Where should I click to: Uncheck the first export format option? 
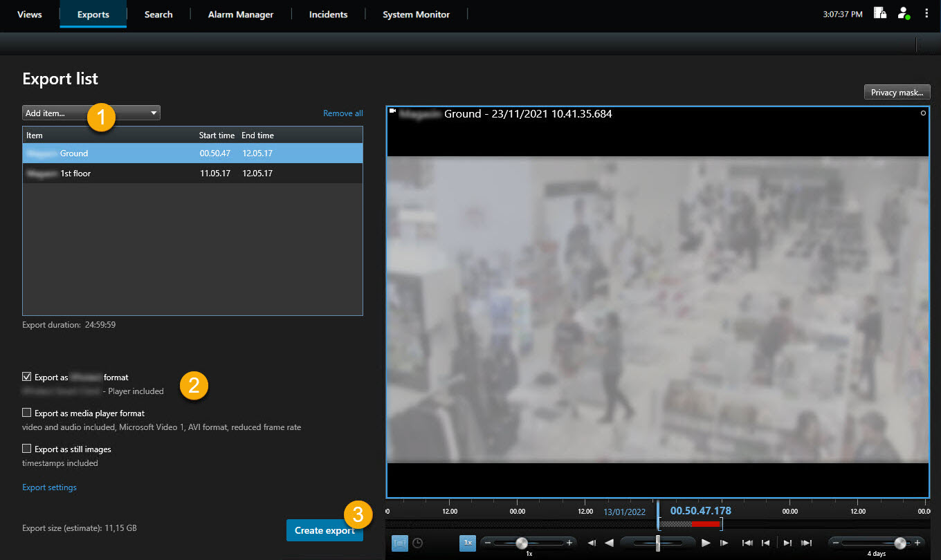[x=26, y=377]
